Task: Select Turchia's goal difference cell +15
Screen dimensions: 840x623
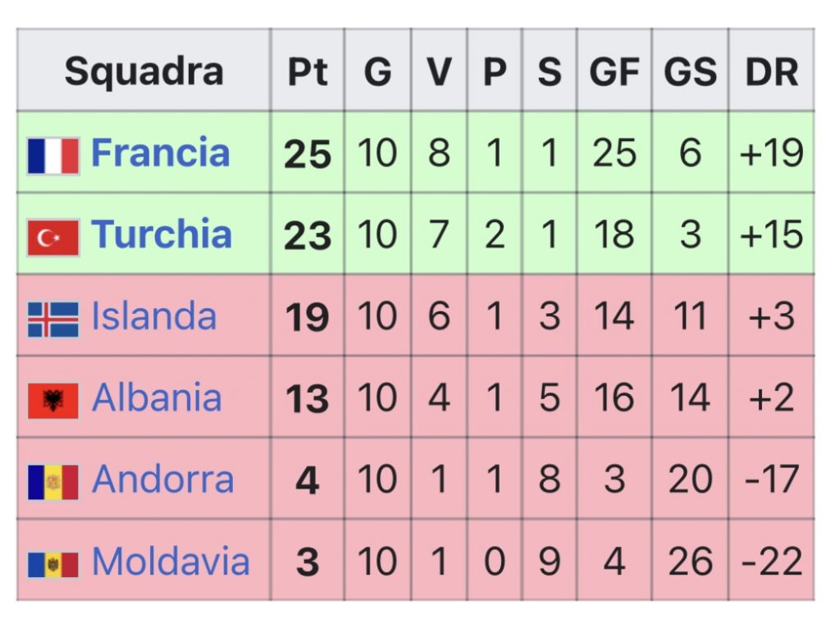Action: (771, 234)
